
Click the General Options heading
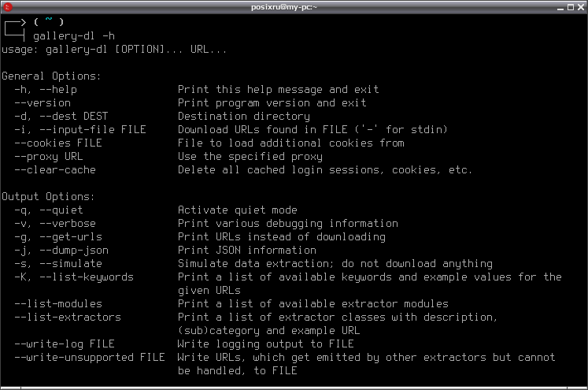coord(51,76)
